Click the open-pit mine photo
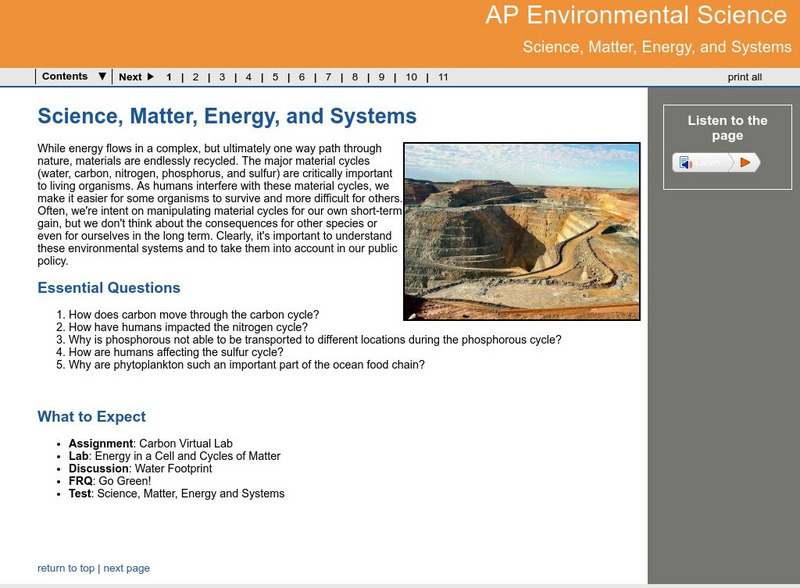 (521, 231)
